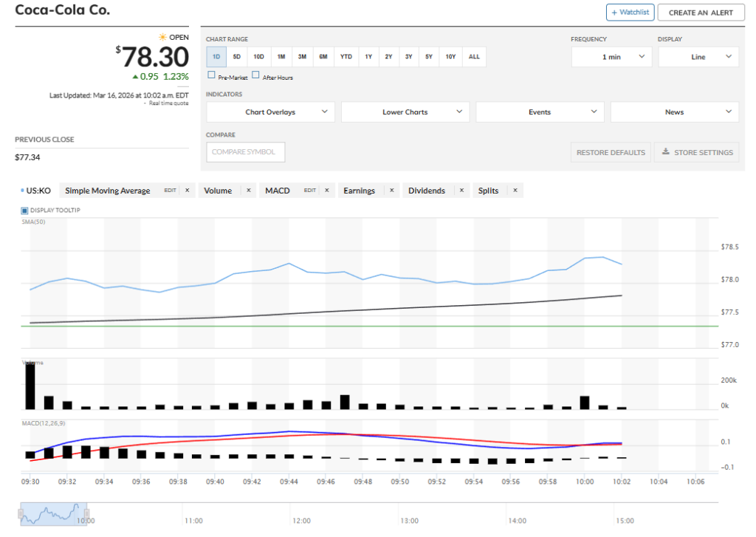Toggle the Display Tooltip checkbox
The width and height of the screenshot is (756, 537).
(24, 211)
